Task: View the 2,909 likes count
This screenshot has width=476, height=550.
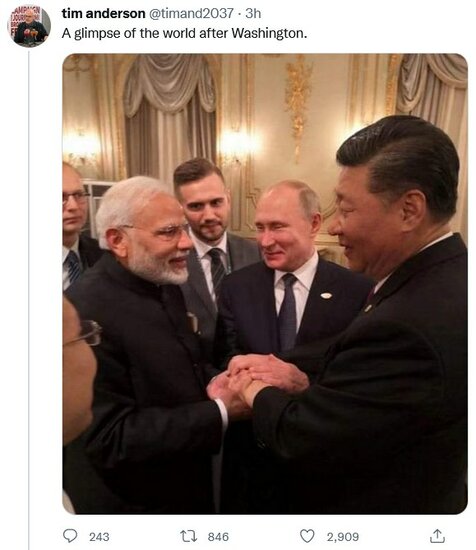Action: 343,537
